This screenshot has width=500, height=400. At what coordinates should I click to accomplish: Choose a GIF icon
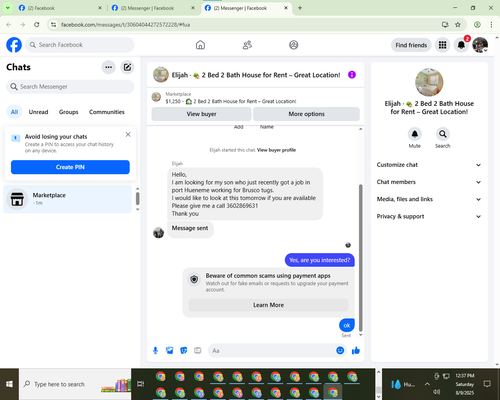[x=198, y=351]
